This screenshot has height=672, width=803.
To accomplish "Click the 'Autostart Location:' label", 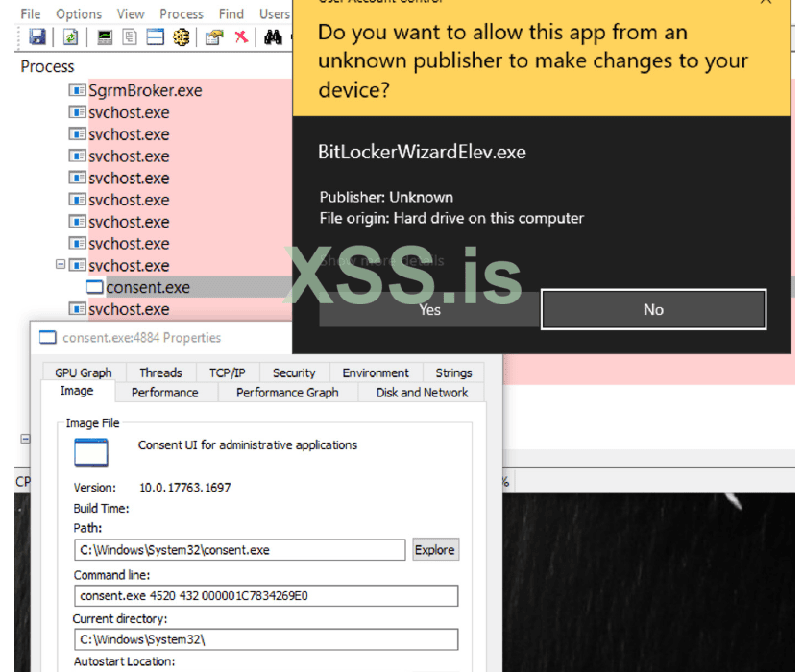I will [125, 661].
